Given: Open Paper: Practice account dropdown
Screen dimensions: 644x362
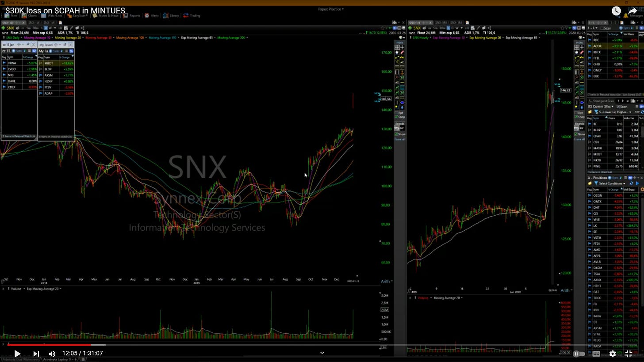Looking at the screenshot, I should point(331,9).
